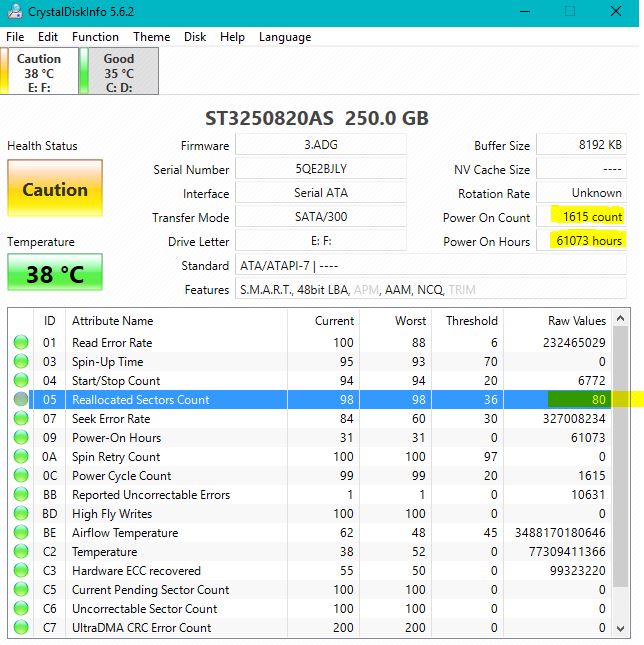Viewport: 644px width, 645px height.
Task: Open the Language menu
Action: pyautogui.click(x=285, y=37)
